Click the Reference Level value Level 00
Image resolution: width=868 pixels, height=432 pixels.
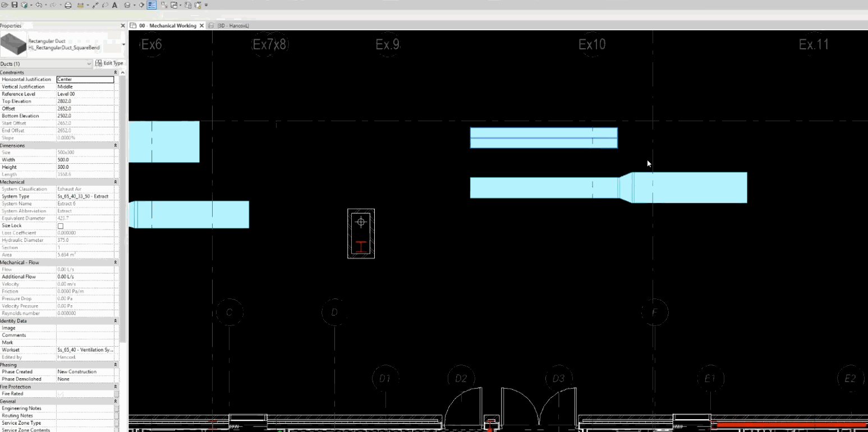pos(85,94)
